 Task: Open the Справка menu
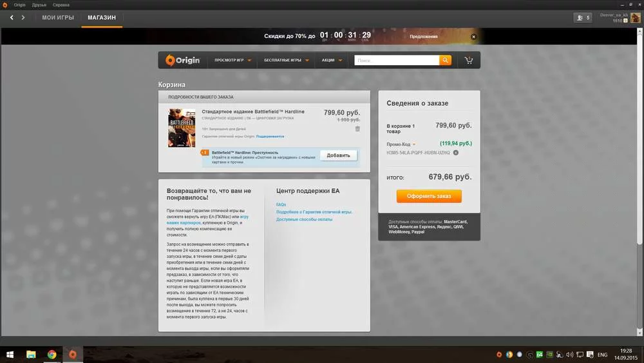click(x=61, y=5)
